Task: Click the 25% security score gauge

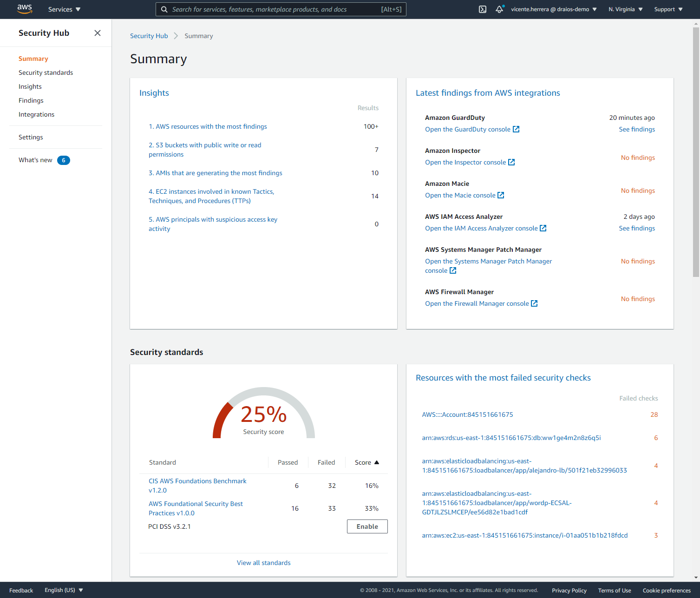Action: (x=264, y=414)
